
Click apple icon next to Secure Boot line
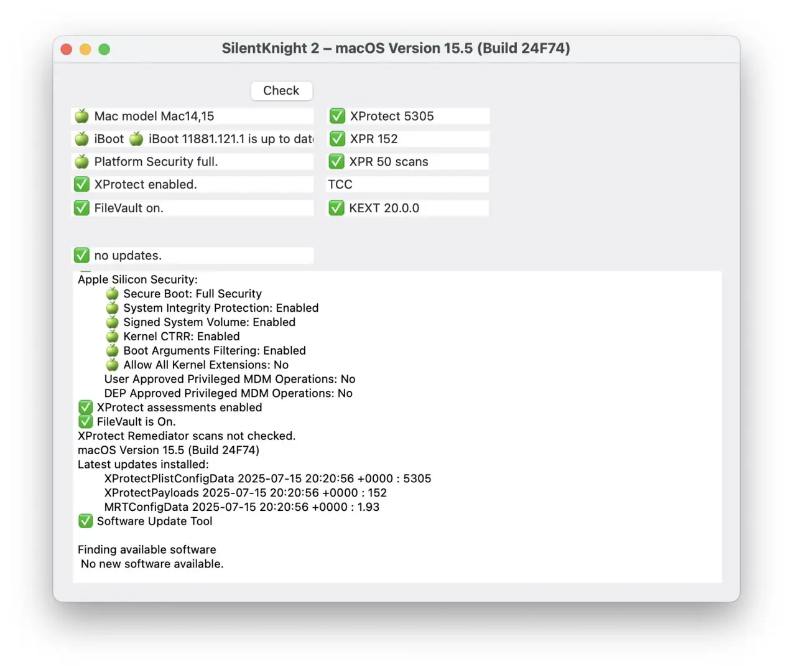112,294
